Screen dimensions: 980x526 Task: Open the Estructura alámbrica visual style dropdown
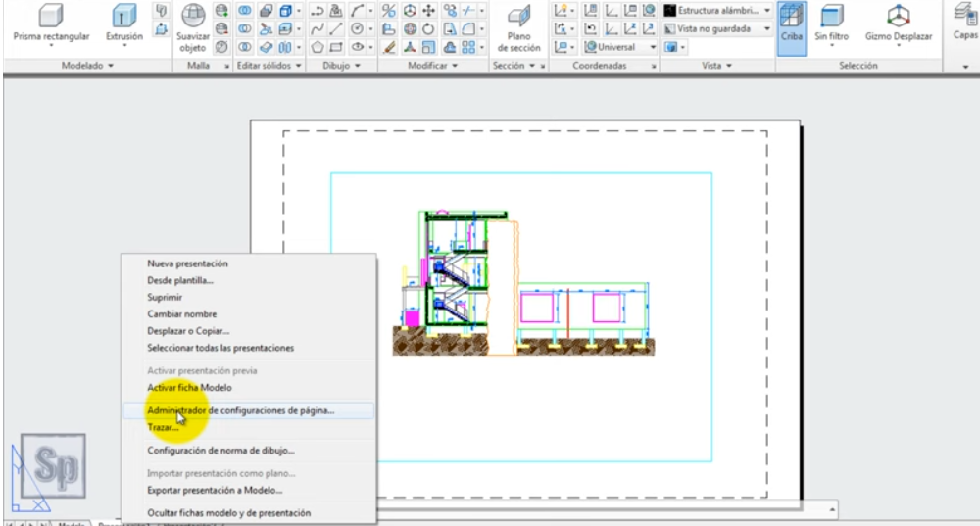coord(717,11)
